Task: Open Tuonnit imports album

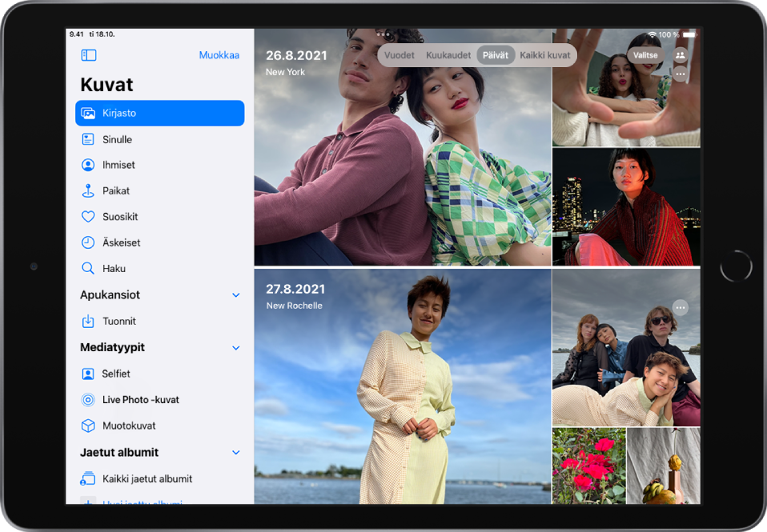Action: point(118,321)
